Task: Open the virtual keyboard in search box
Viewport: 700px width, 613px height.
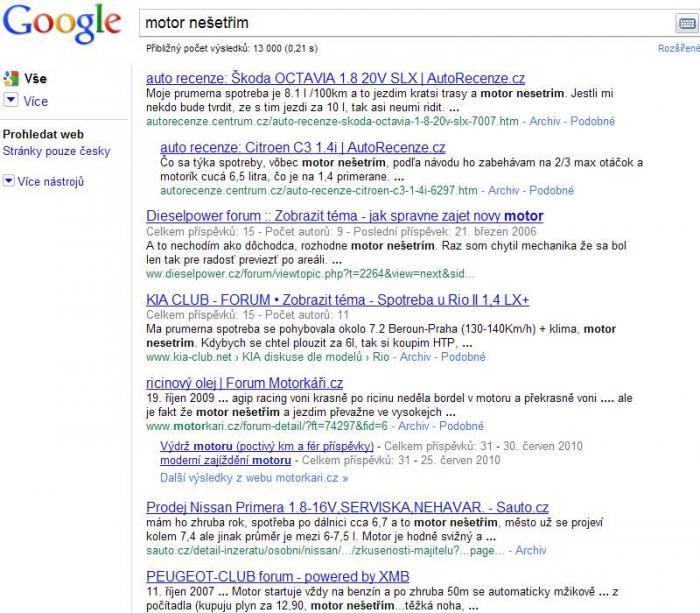Action: tap(688, 23)
